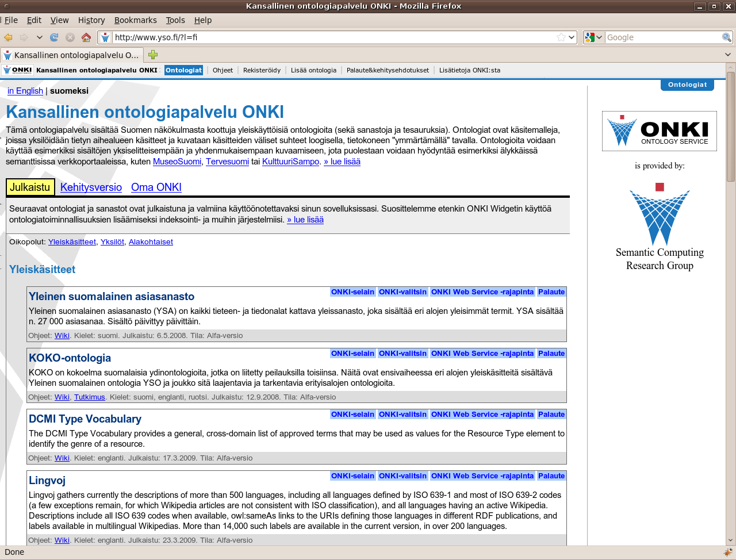The width and height of the screenshot is (736, 560).
Task: Jump to Alakohtaiset shortcut link
Action: (x=151, y=242)
